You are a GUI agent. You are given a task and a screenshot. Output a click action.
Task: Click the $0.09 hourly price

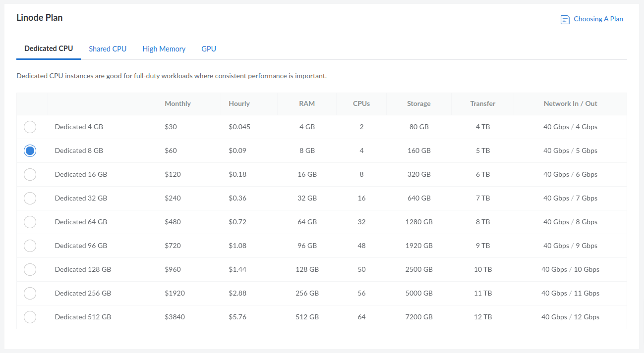237,151
